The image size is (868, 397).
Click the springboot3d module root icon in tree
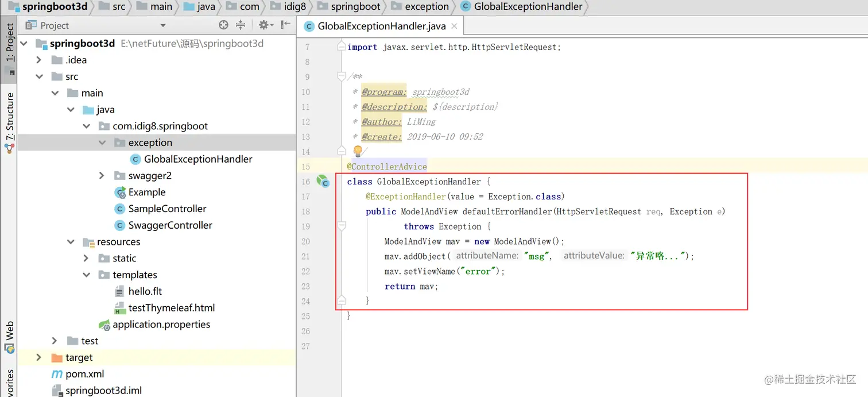[41, 44]
